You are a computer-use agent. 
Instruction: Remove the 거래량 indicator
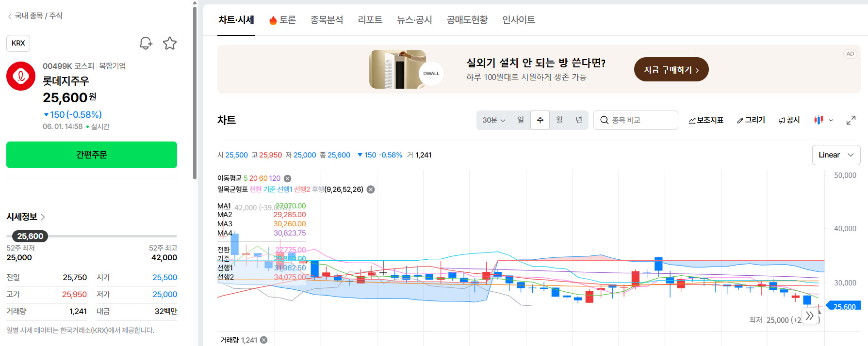264,340
